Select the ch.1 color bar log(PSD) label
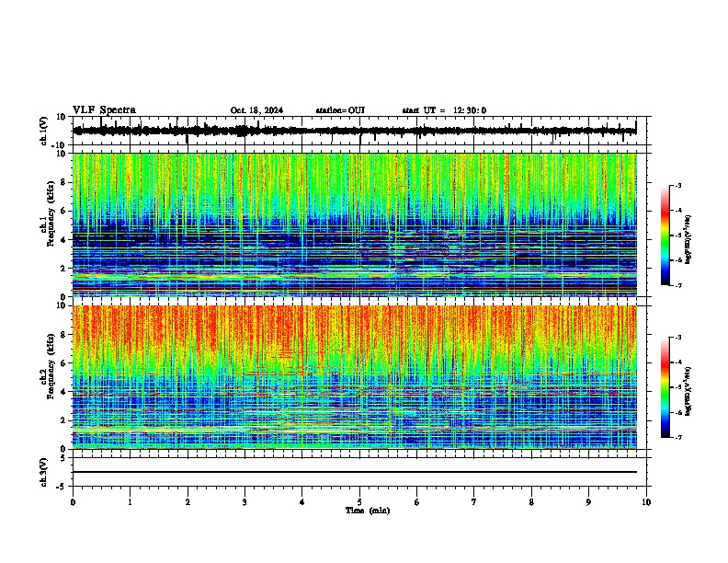728x563 pixels. 688,240
